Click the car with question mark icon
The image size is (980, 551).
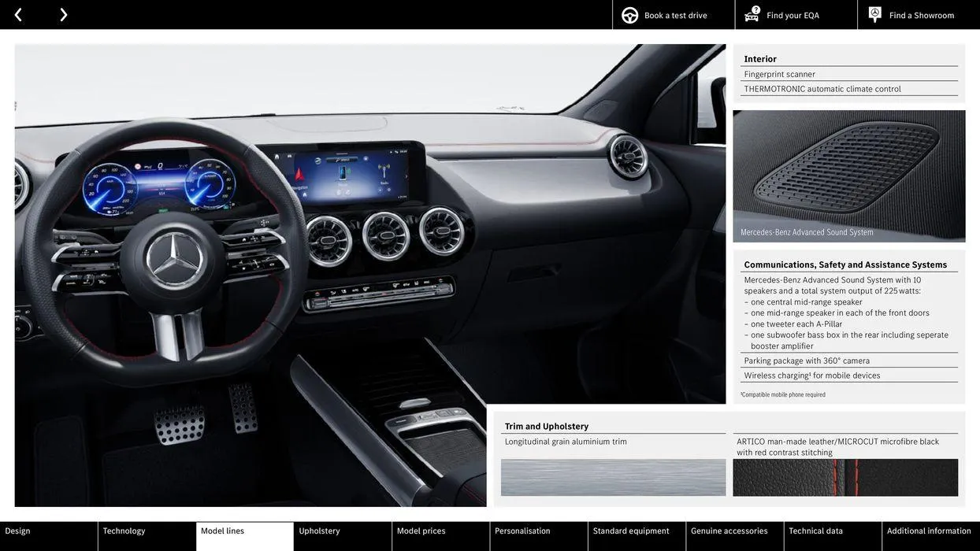click(x=750, y=13)
